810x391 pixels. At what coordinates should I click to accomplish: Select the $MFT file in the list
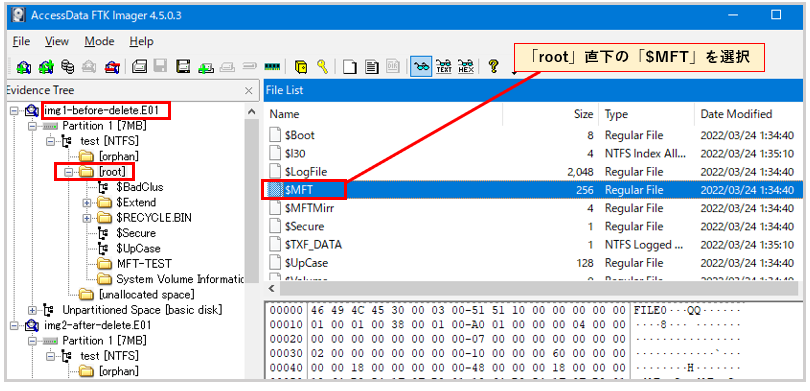click(x=534, y=190)
